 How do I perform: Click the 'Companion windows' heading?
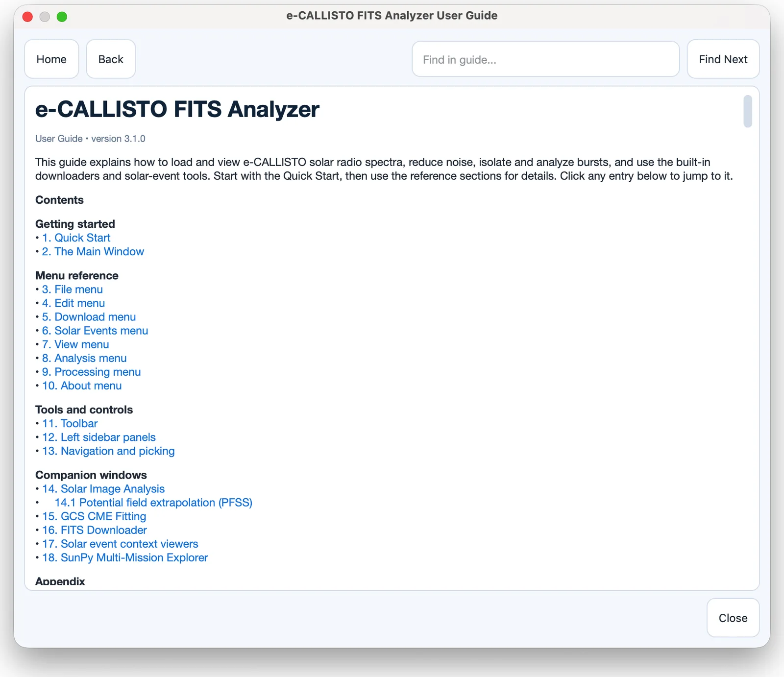point(91,475)
